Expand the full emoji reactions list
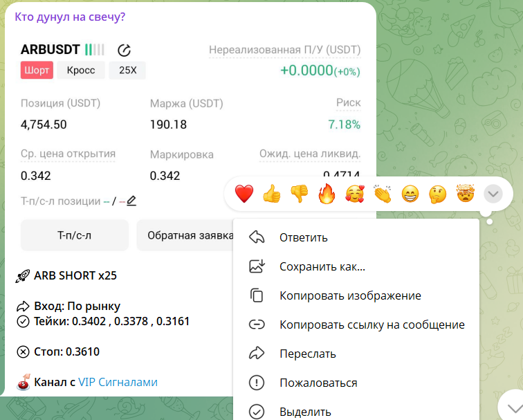Screen dimensions: 523x420 coord(493,194)
